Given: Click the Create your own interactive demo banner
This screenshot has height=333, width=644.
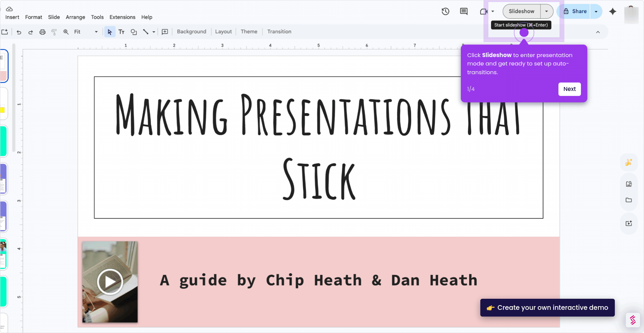Looking at the screenshot, I should pos(547,307).
